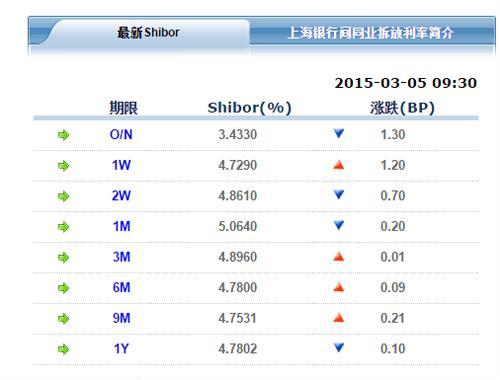Click the 6M change value 0.09

pos(393,287)
